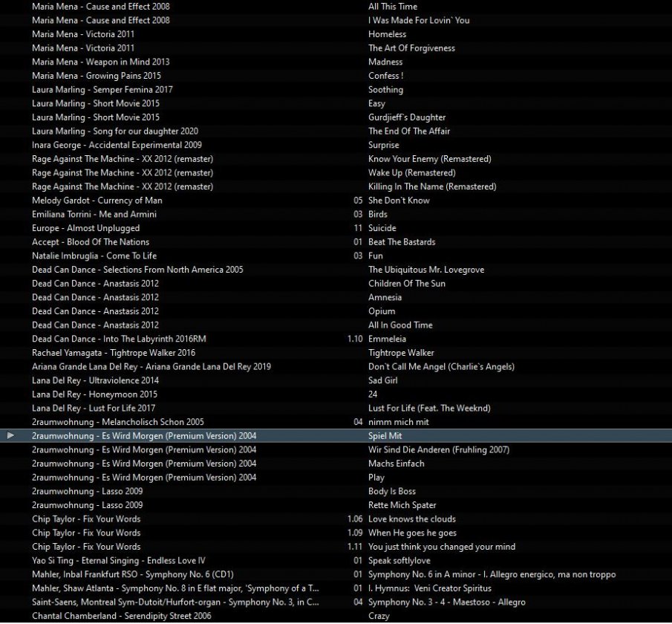
Task: Select track title 'All This Time'
Action: [393, 7]
